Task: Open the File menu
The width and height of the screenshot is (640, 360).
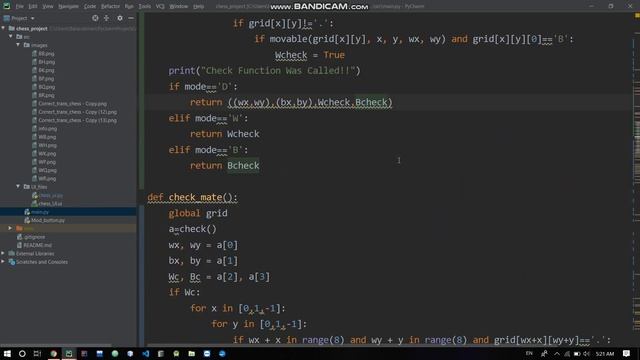Action: point(19,7)
